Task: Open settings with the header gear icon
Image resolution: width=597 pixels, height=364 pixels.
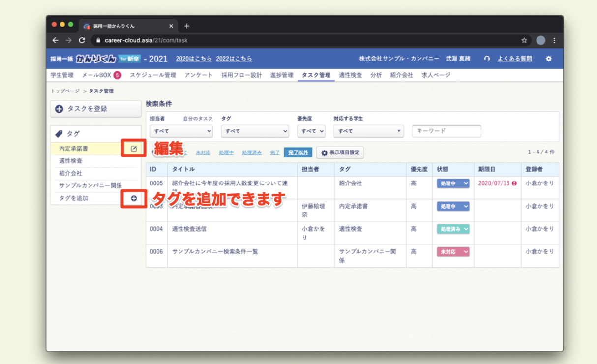Action: tap(549, 59)
